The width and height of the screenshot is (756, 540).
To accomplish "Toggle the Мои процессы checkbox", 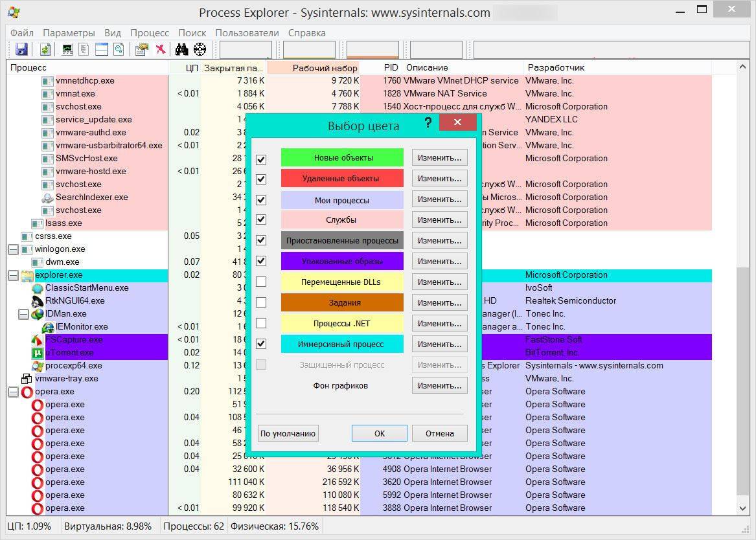I will tap(261, 200).
